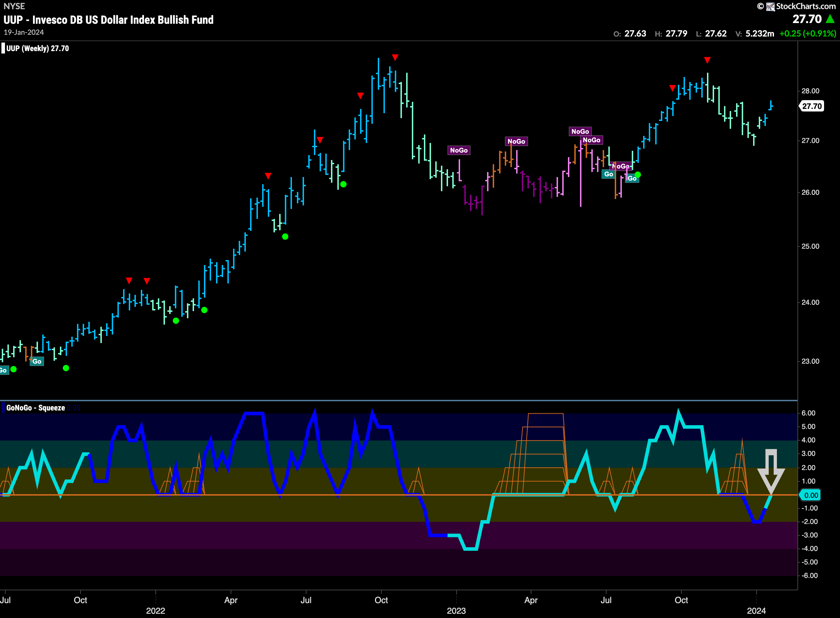Click the StockCharts.com logo icon
The image size is (840, 618).
pyautogui.click(x=770, y=6)
